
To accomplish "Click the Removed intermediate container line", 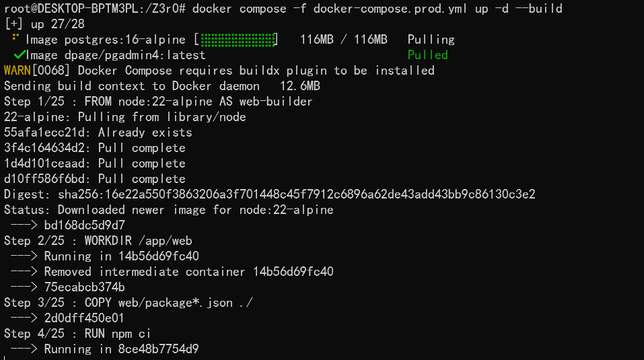I will pyautogui.click(x=172, y=272).
